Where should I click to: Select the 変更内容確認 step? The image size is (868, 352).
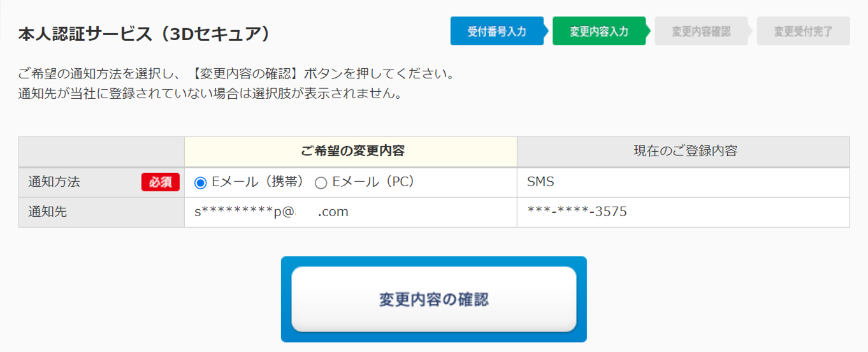pos(701,31)
